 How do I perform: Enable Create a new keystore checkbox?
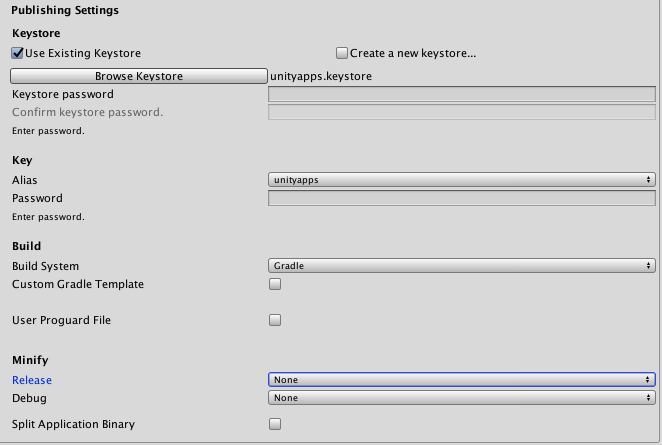pos(342,53)
